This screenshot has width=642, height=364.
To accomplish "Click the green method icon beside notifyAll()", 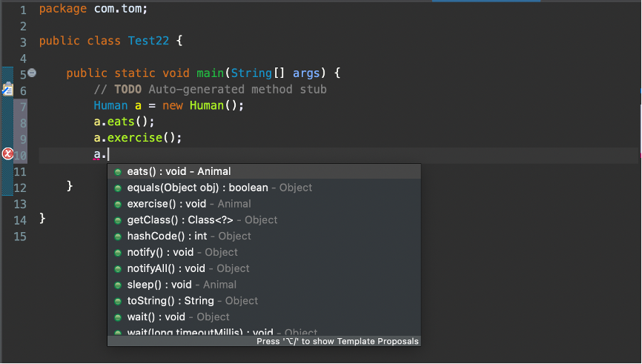I will pos(118,269).
